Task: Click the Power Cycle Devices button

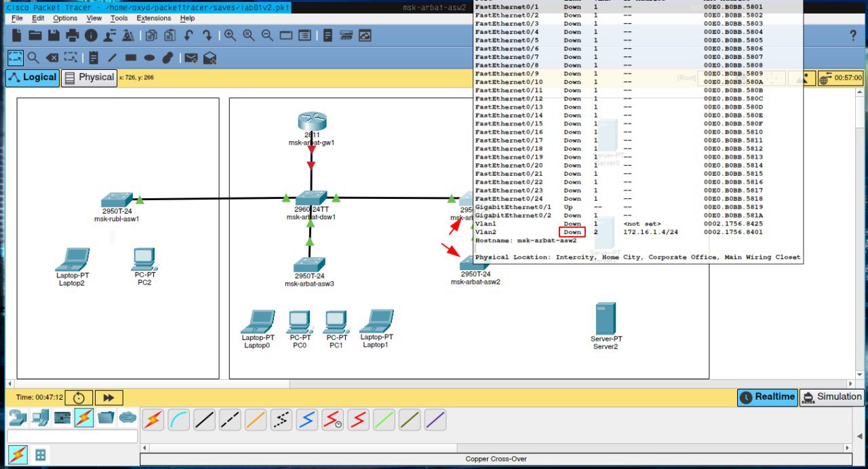Action: click(79, 398)
